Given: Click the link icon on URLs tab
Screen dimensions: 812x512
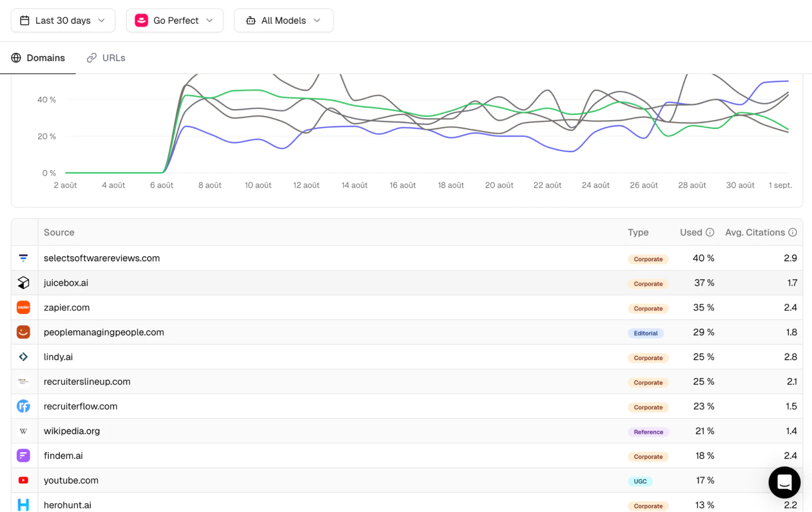Looking at the screenshot, I should click(91, 58).
